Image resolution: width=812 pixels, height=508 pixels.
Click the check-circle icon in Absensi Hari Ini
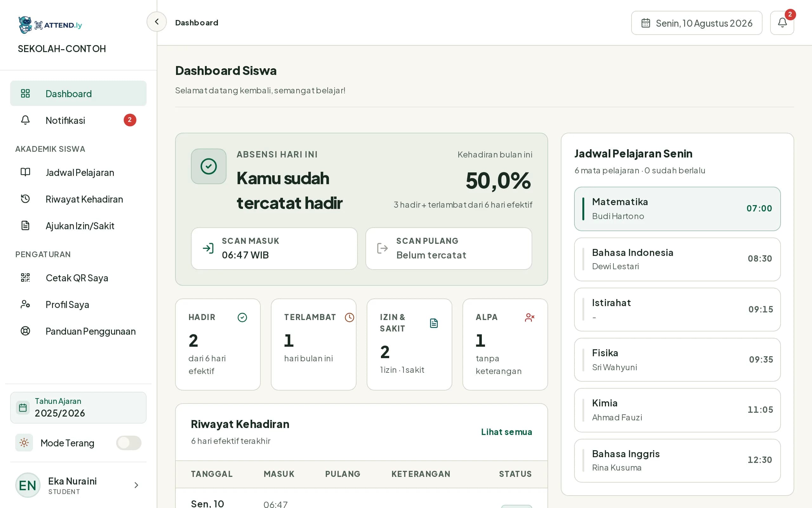[x=209, y=166]
